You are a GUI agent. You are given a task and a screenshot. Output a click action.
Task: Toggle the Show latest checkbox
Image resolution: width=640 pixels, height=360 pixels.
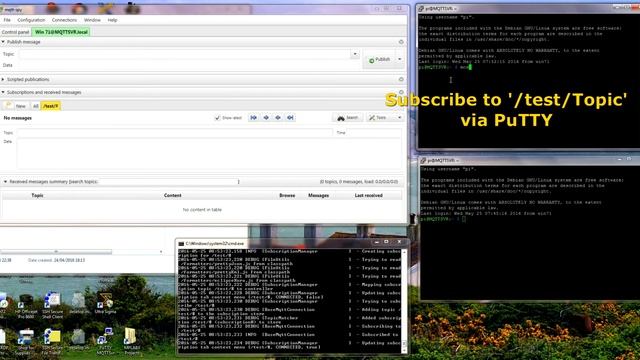pos(217,118)
